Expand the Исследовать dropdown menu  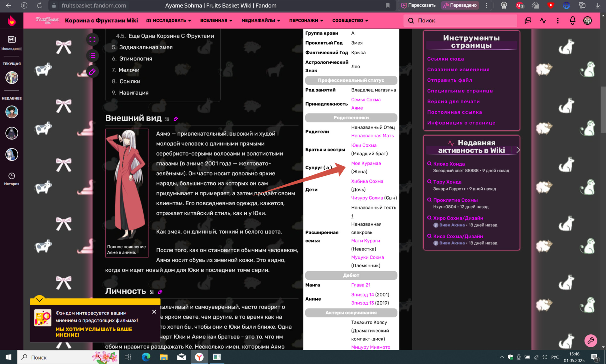click(x=169, y=21)
